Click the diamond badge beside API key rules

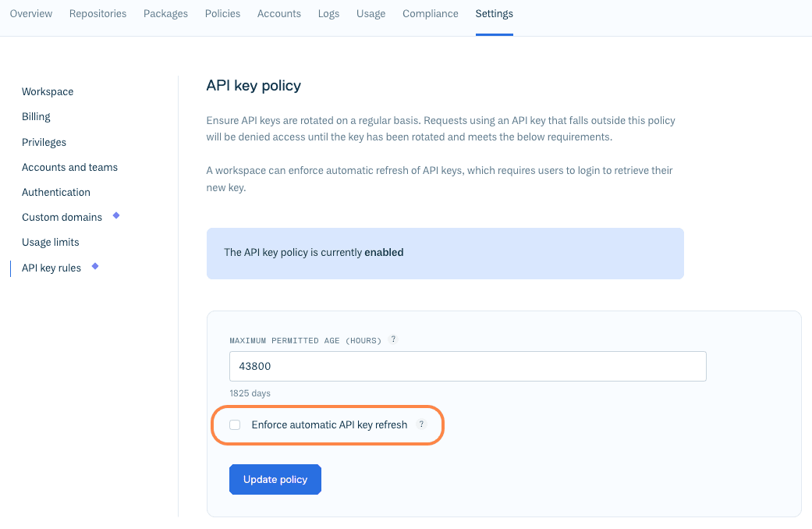pos(94,266)
